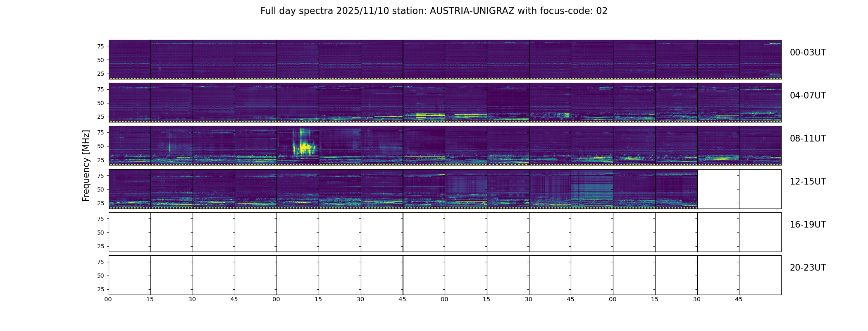Click the 75 tick on 20-23UT axis
This screenshot has height=331, width=868.
tap(100, 262)
